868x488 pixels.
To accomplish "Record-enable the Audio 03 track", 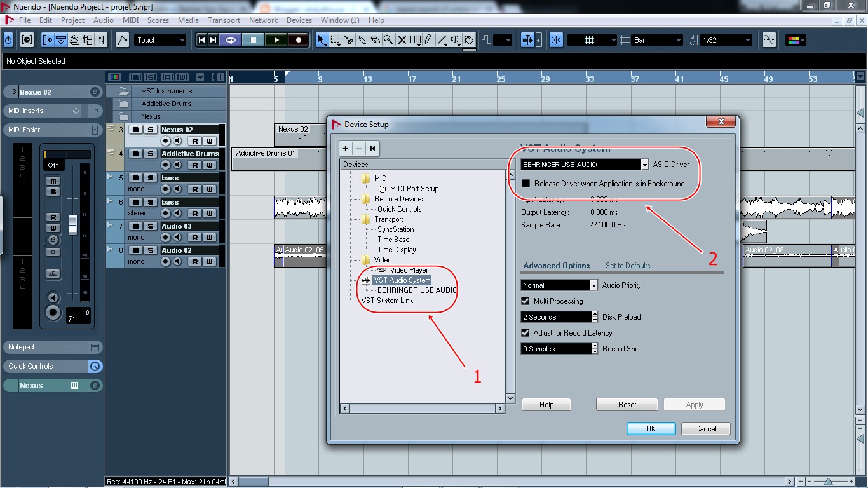I will pyautogui.click(x=166, y=238).
